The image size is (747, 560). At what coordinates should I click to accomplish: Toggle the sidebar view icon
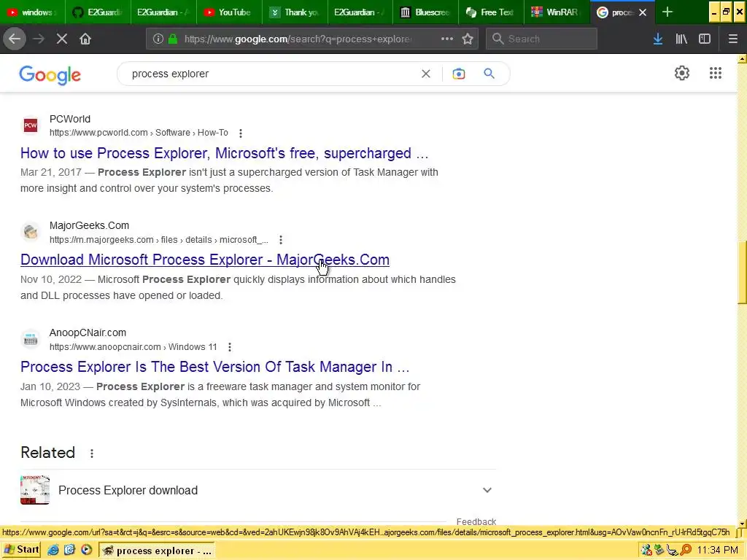pos(705,39)
